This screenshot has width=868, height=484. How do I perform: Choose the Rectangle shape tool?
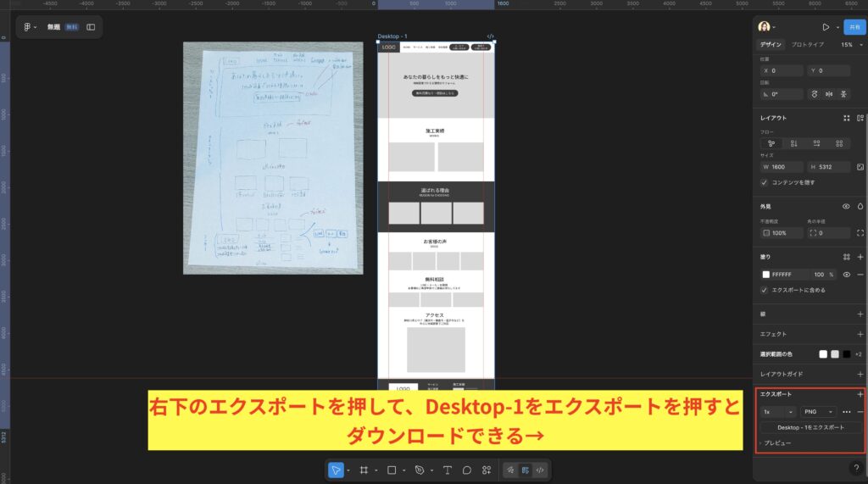coord(392,470)
